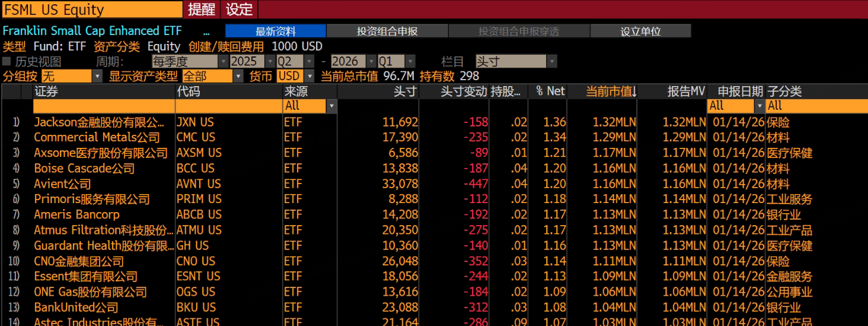Click the % Net value 1.36
This screenshot has height=326, width=868.
tap(554, 122)
